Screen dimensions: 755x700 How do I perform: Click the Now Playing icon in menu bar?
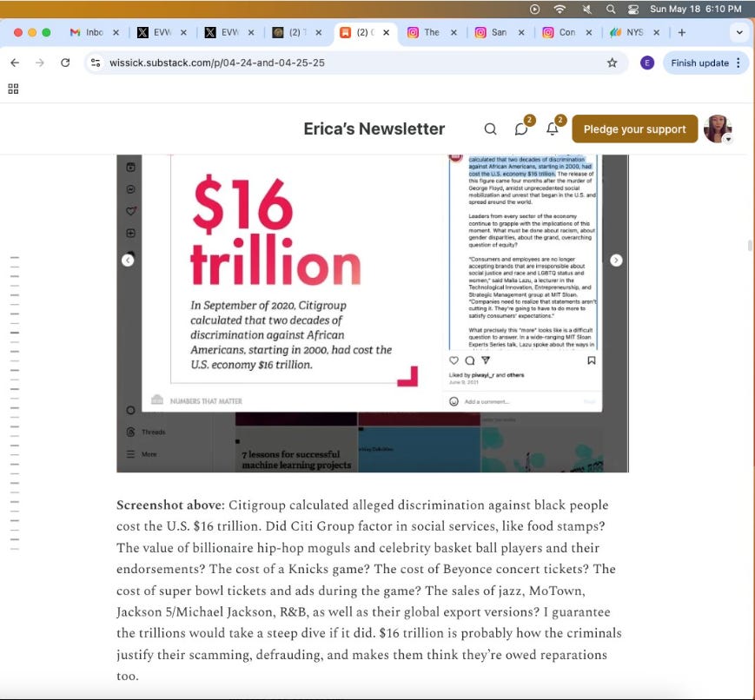click(x=534, y=9)
